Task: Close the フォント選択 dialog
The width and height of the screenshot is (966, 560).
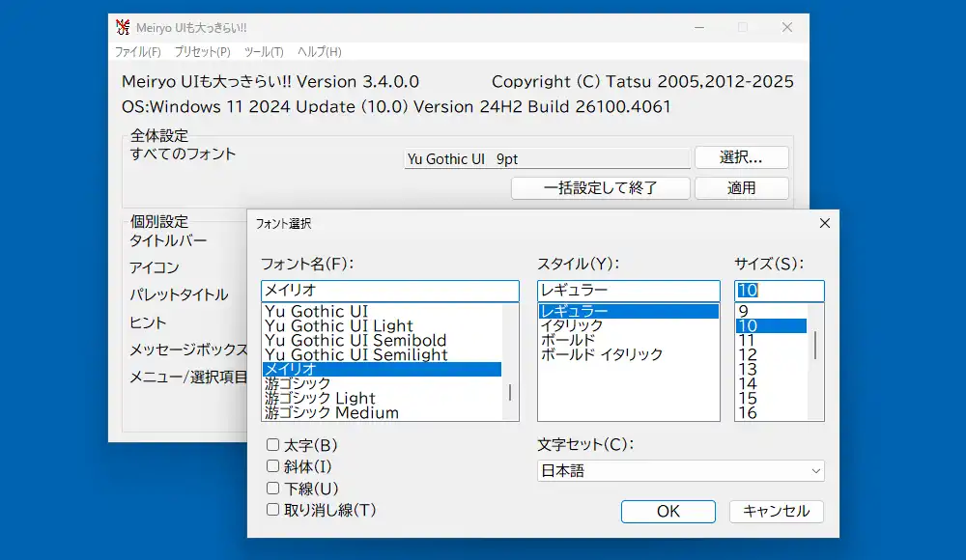Action: tap(825, 223)
